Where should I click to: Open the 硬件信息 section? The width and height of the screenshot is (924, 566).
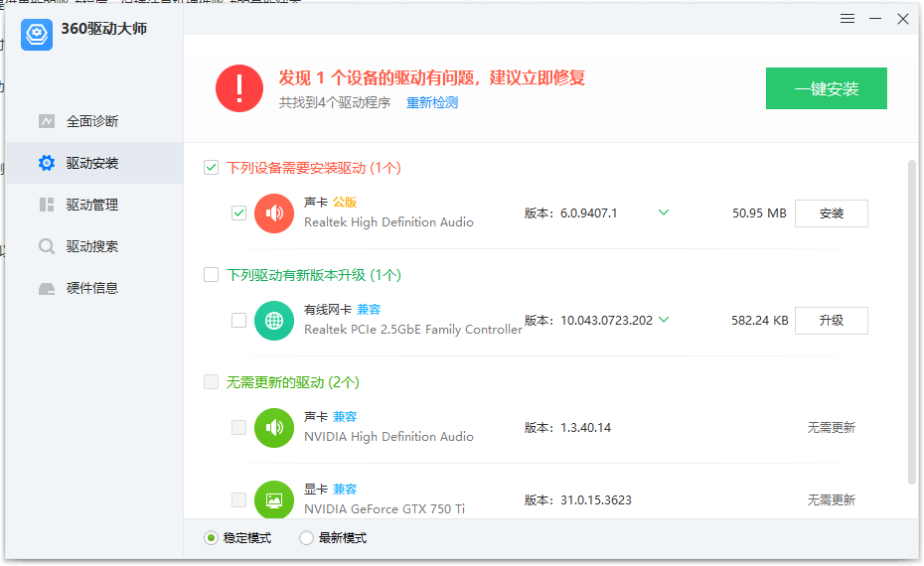click(94, 289)
